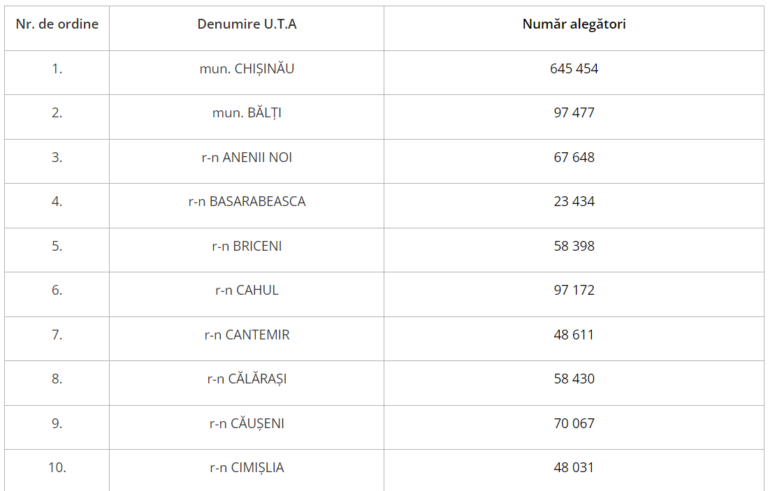Select the 'r-n CĂUȘENI' cell
The image size is (768, 491).
click(x=247, y=423)
